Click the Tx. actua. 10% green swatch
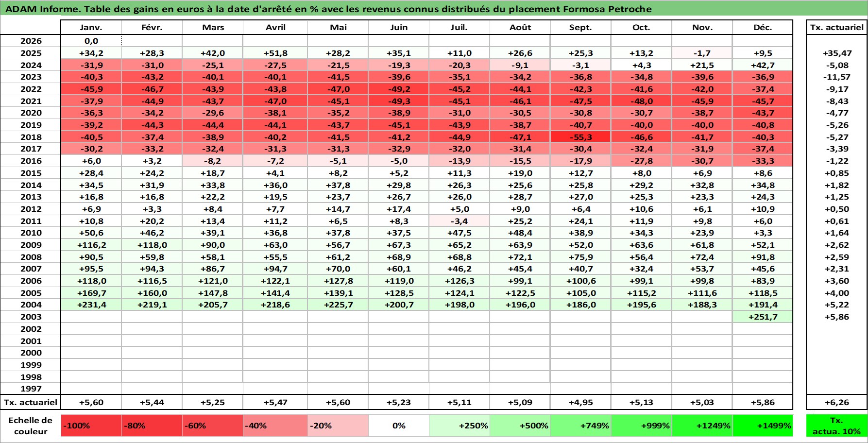The width and height of the screenshot is (868, 443). click(x=837, y=426)
